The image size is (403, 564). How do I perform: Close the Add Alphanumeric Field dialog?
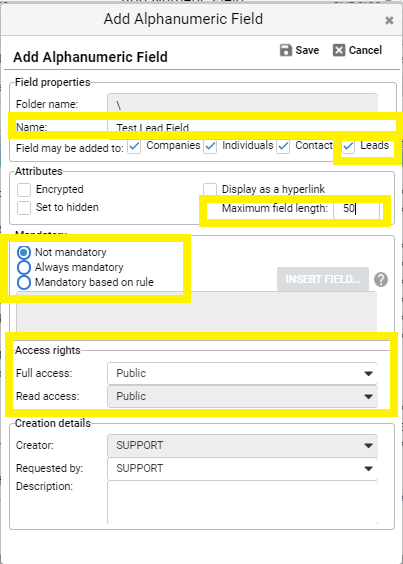pos(389,20)
